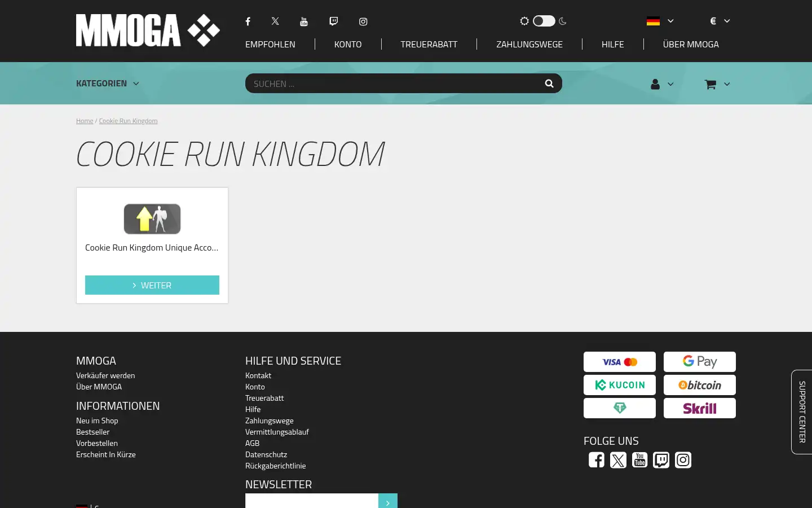Open shopping cart dropdown
Screen dimensions: 812x508
[717, 84]
